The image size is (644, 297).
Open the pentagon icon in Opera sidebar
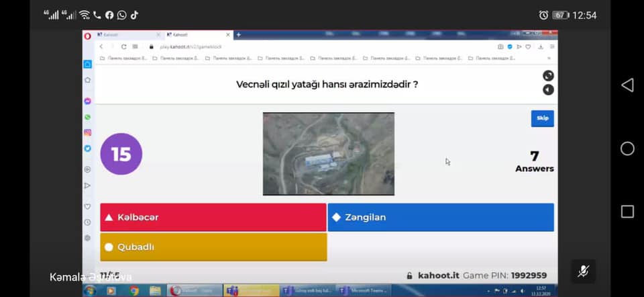[x=87, y=80]
